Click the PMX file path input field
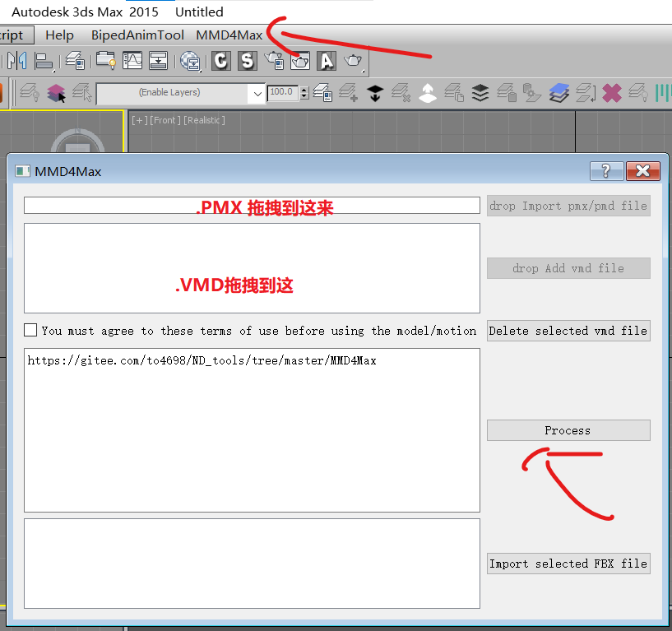Viewport: 672px width, 631px height. tap(252, 206)
